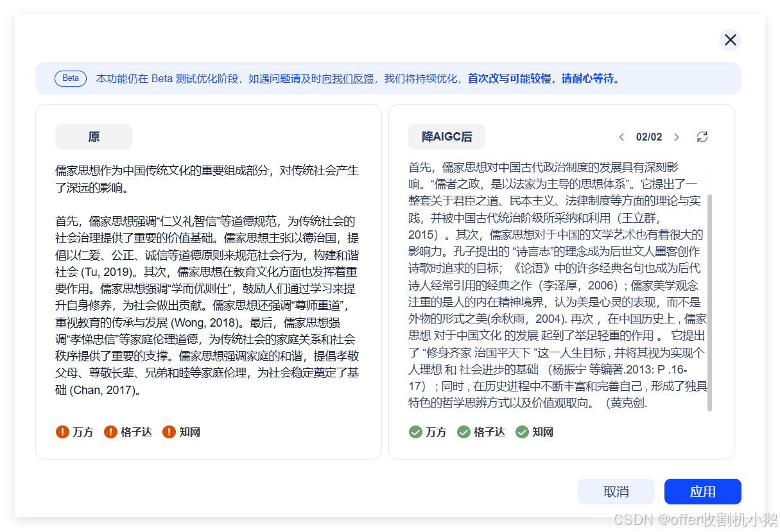Cancel the dialog with 取消
Viewport: 780px width, 532px height.
(616, 491)
